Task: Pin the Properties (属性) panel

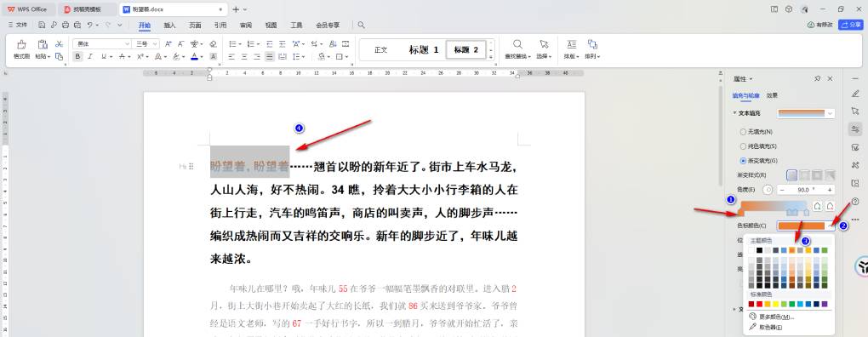Action: tap(818, 79)
